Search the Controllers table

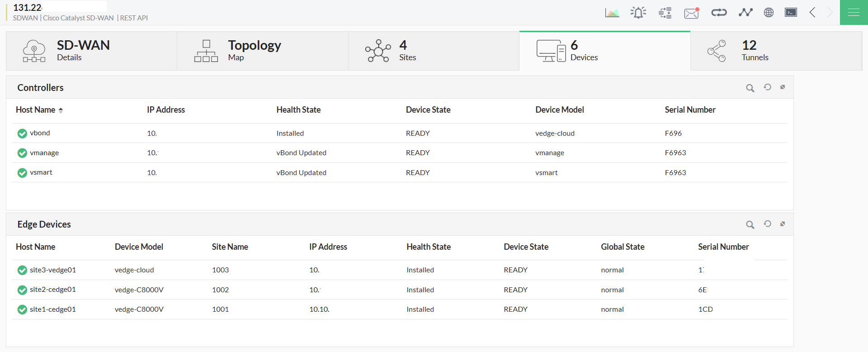click(750, 88)
